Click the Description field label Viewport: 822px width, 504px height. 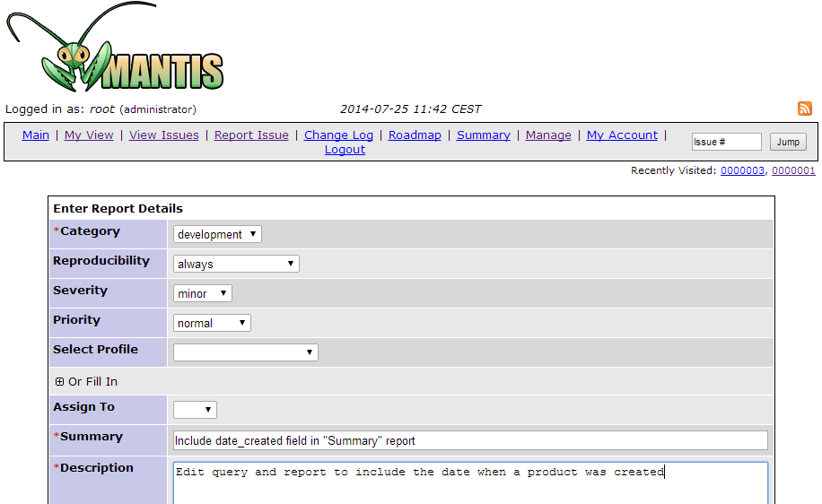click(x=96, y=468)
